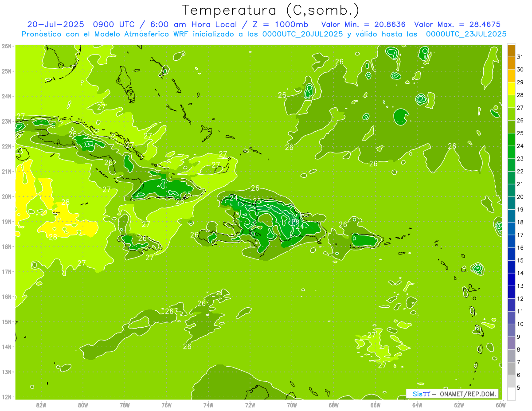Image resolution: width=532 pixels, height=411 pixels.
Task: Click colorbar legend value 20
Action: tap(520, 196)
